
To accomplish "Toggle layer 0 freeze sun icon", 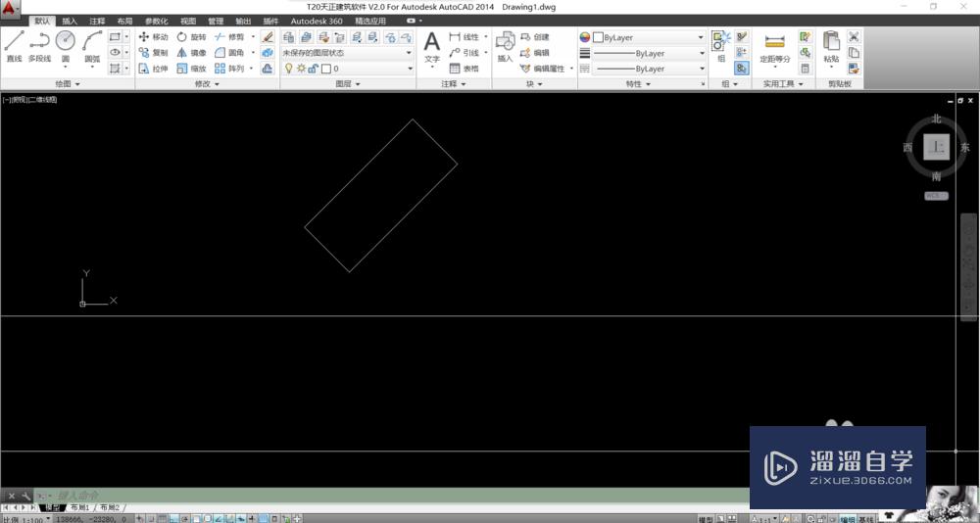I will point(301,69).
